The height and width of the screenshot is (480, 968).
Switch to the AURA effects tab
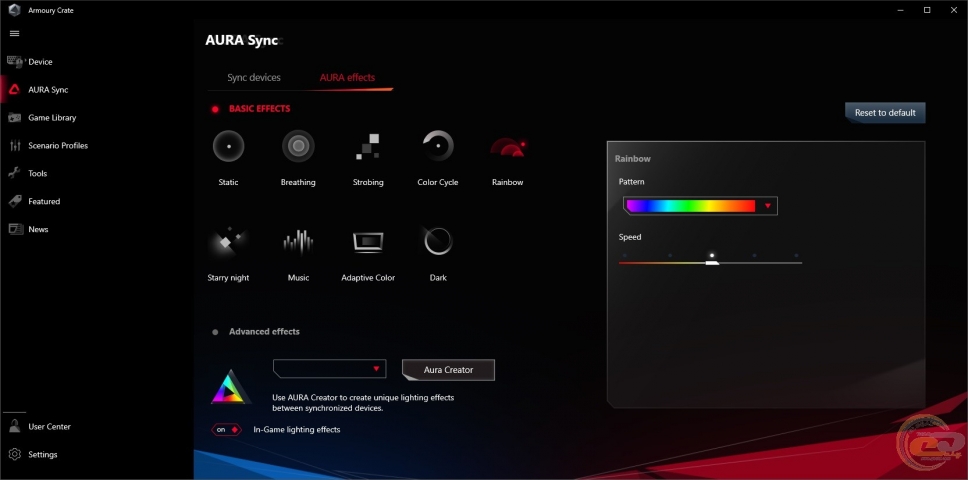click(x=347, y=78)
